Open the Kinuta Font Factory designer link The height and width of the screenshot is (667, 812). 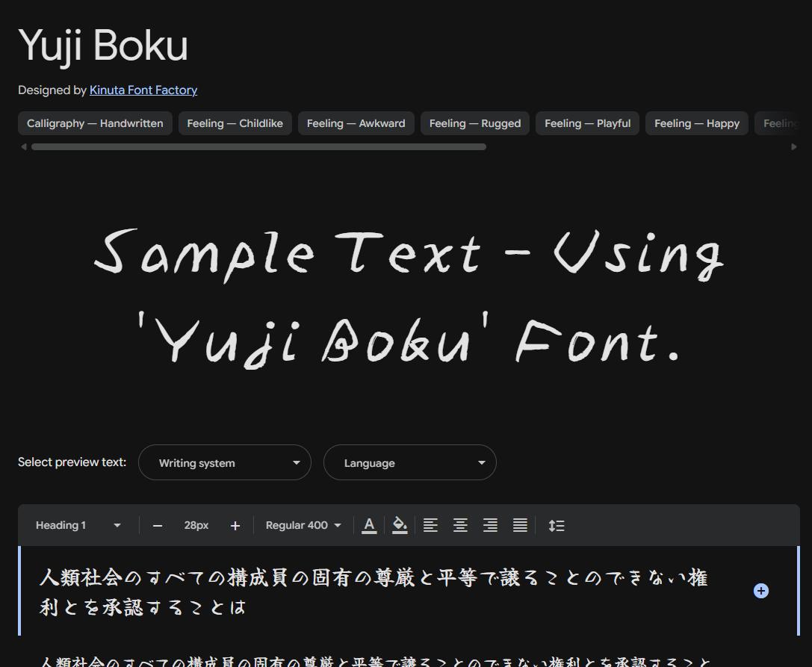click(x=143, y=90)
